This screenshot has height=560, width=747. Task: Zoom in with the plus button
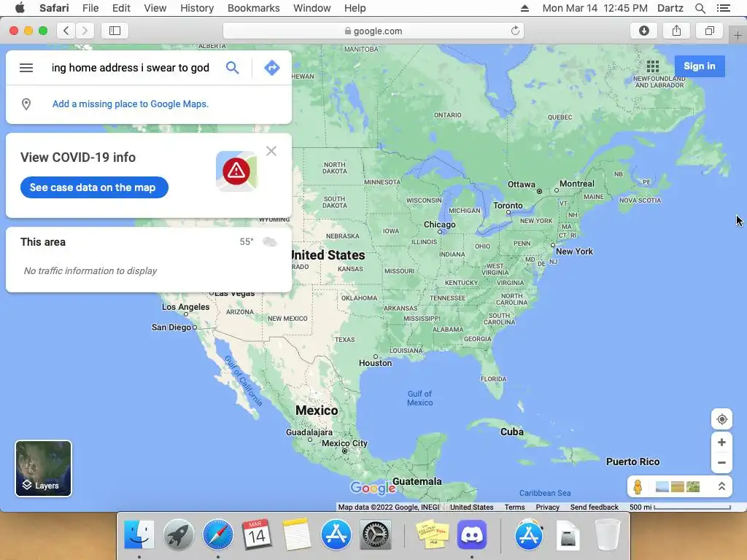(721, 443)
